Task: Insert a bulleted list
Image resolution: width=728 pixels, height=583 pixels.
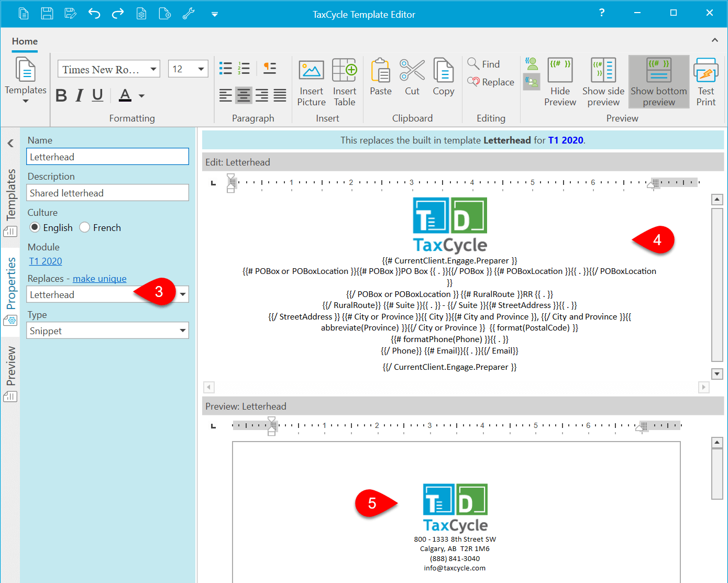Action: pos(226,68)
